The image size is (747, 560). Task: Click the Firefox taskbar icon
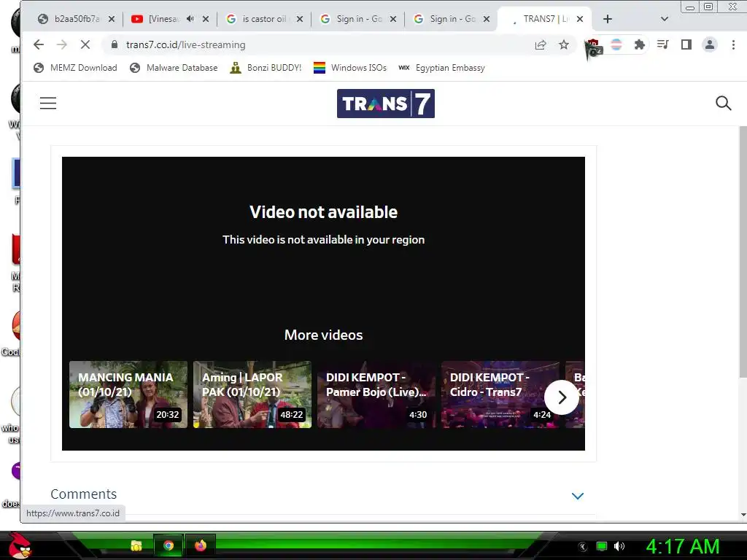(x=201, y=545)
